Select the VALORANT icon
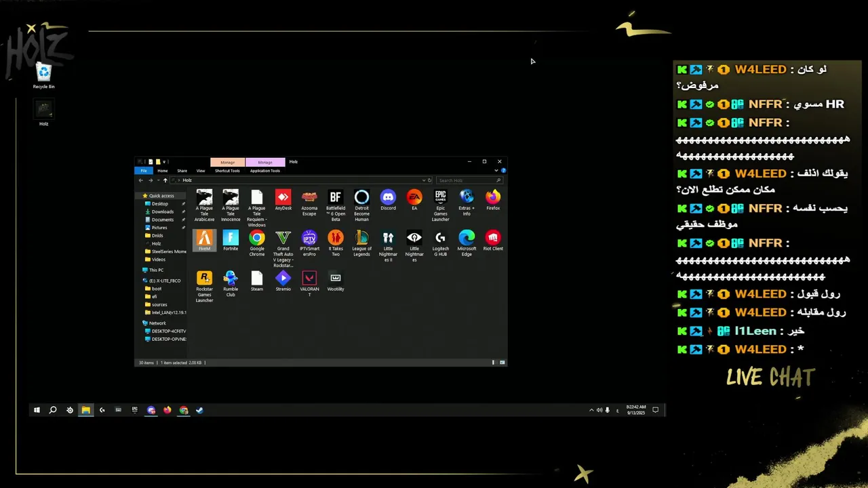The image size is (868, 488). click(x=309, y=283)
